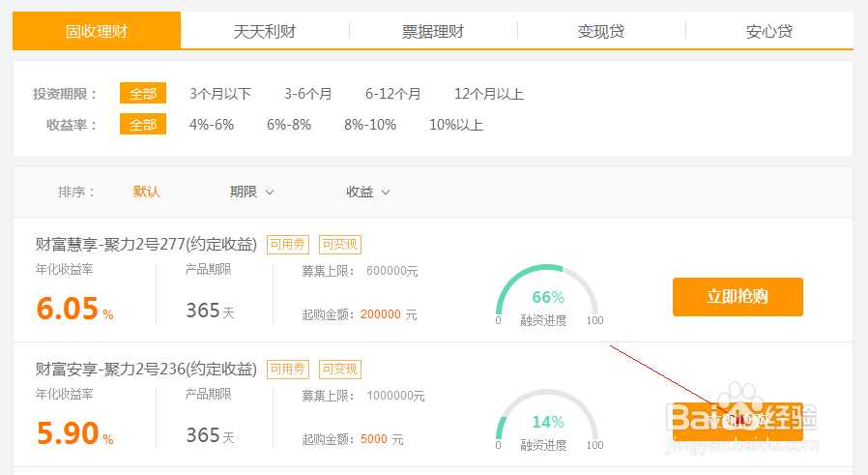Screen dimensions: 868x475
Task: Select 全部 for 收益率 filter
Action: click(x=143, y=125)
